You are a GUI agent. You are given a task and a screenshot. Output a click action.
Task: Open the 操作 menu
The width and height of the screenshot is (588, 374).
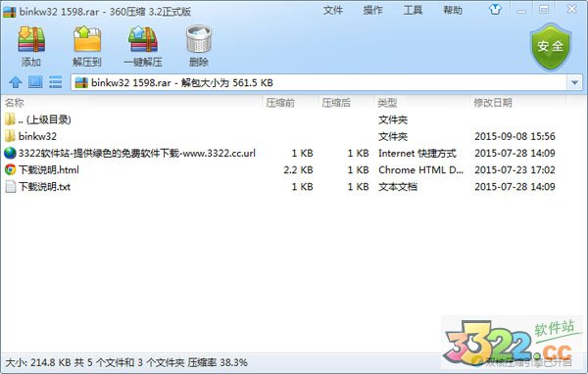[372, 10]
